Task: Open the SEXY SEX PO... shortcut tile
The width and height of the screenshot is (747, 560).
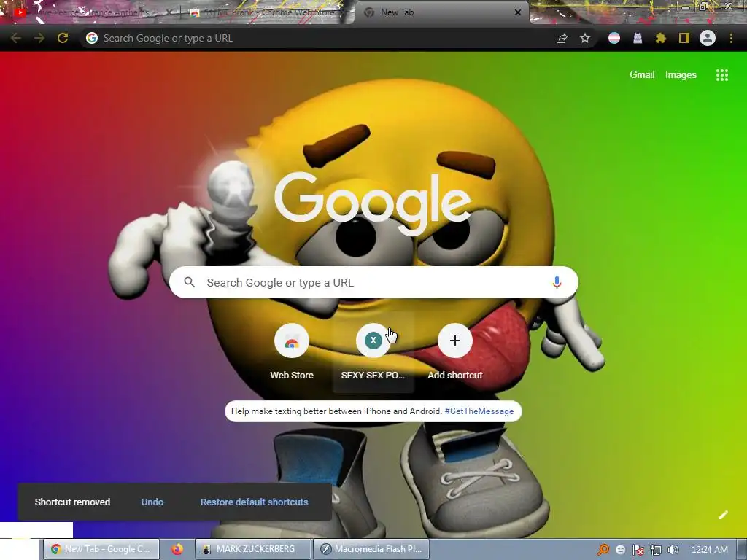Action: pos(373,352)
